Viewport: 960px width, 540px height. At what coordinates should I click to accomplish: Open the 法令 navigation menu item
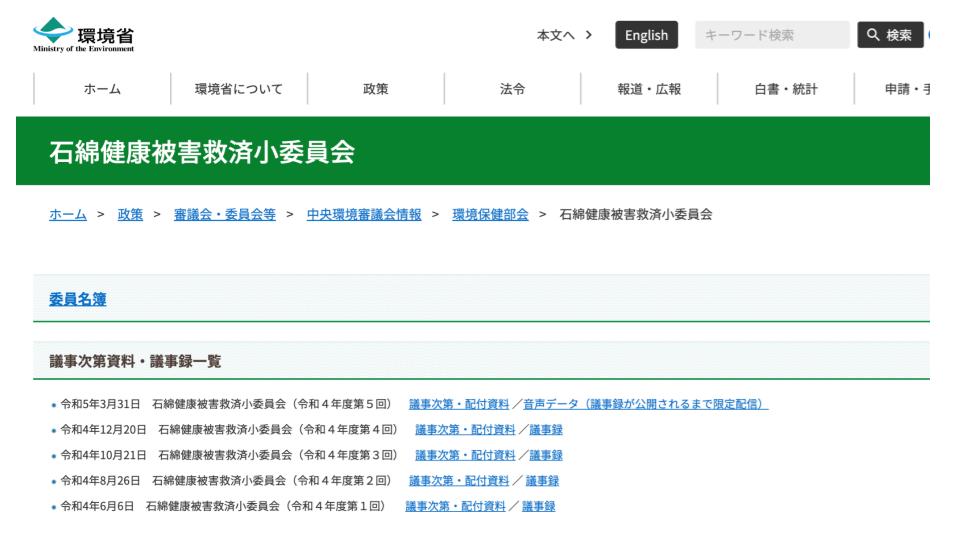tap(512, 89)
